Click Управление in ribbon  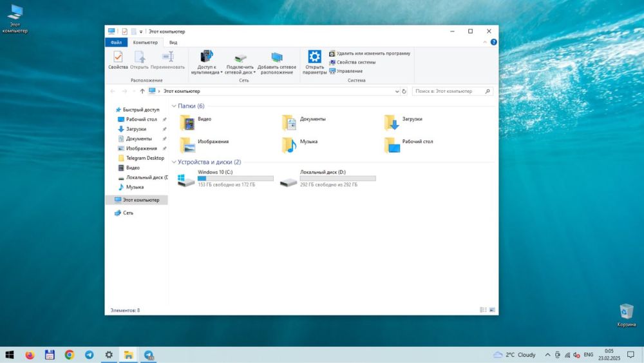[x=346, y=71]
